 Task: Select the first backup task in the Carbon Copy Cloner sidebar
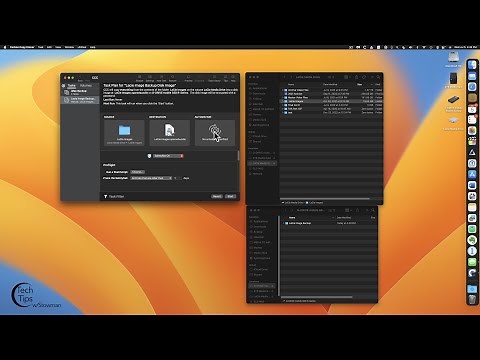(x=80, y=92)
